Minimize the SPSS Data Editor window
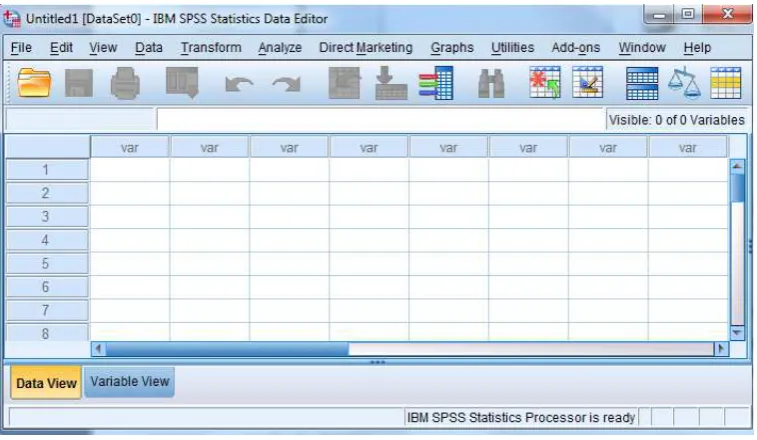 tap(659, 15)
